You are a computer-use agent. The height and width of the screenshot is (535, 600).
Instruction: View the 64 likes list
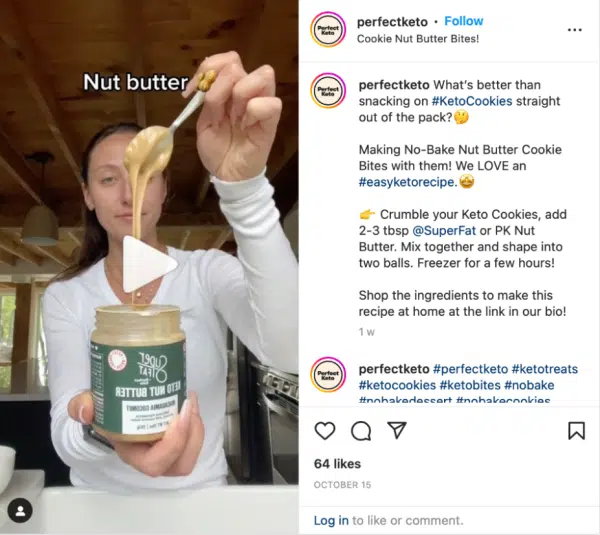(x=337, y=464)
